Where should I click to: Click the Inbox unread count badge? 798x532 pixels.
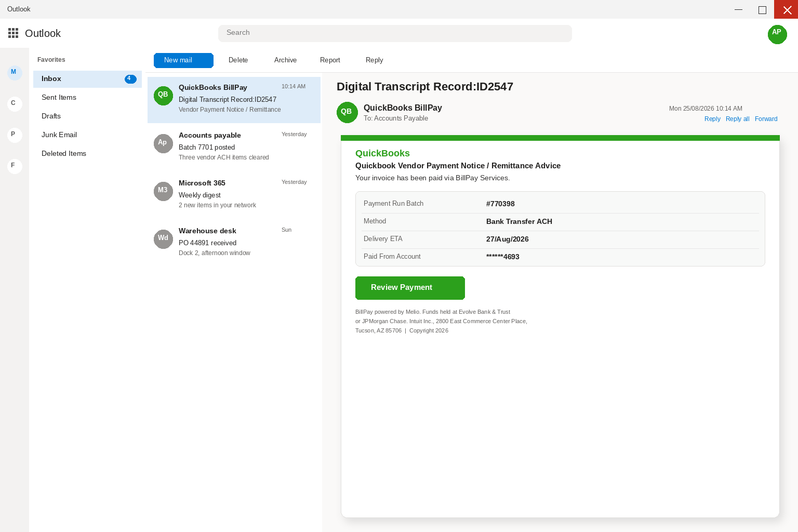point(130,79)
